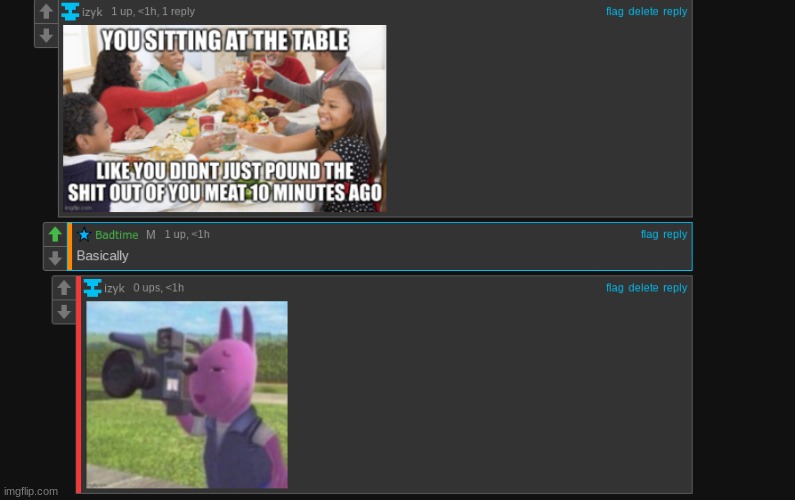Open izyk username on camera image comment
The width and height of the screenshot is (795, 500).
pyautogui.click(x=115, y=288)
